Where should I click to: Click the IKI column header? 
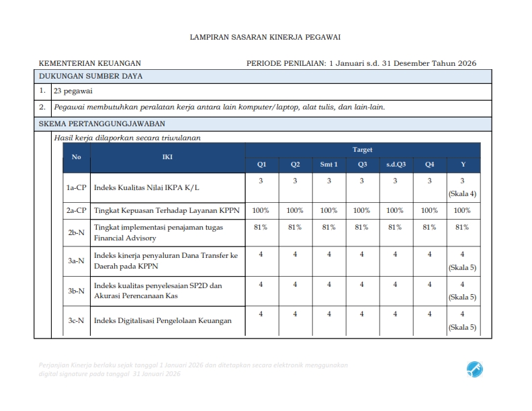pyautogui.click(x=167, y=157)
